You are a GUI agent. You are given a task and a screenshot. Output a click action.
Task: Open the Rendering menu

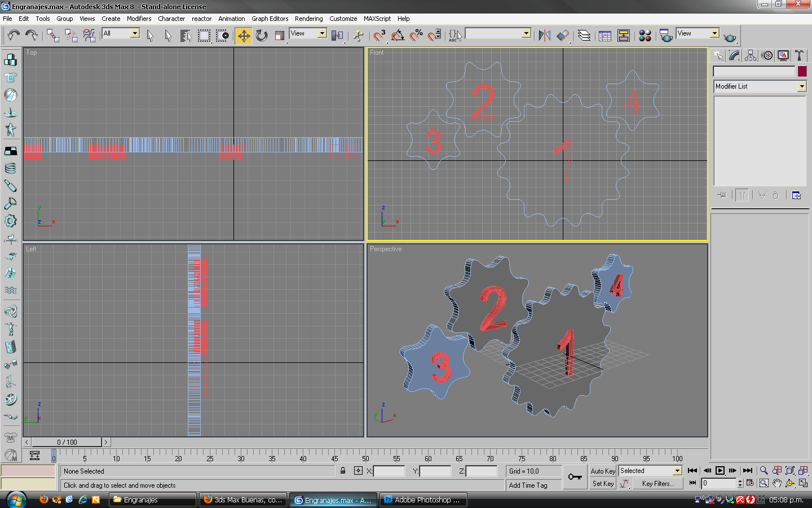pos(308,19)
